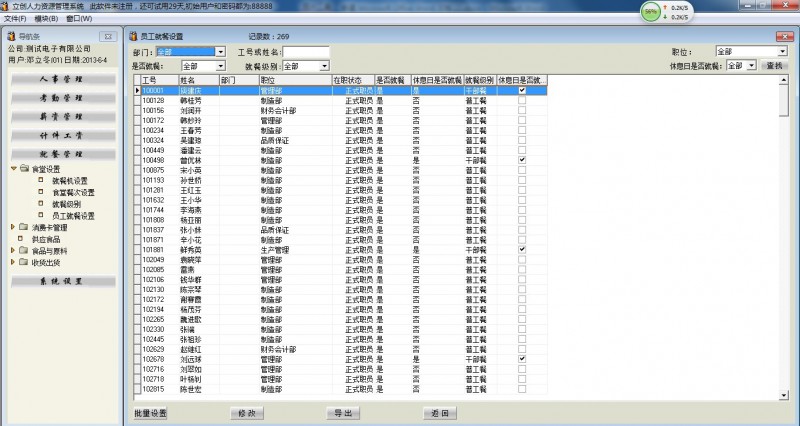Open the 文件(F) menu
Image resolution: width=800 pixels, height=426 pixels.
(15, 18)
